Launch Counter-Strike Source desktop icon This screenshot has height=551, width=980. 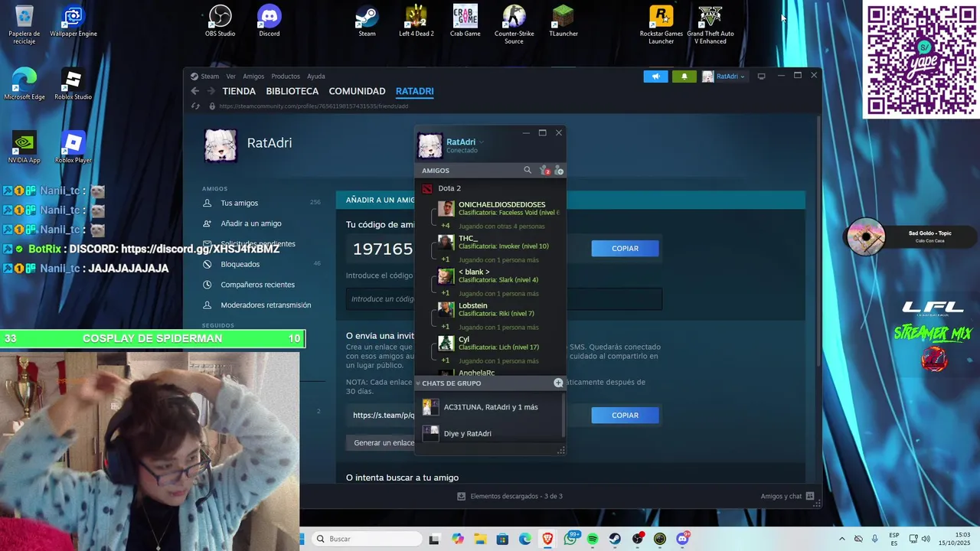(x=514, y=24)
